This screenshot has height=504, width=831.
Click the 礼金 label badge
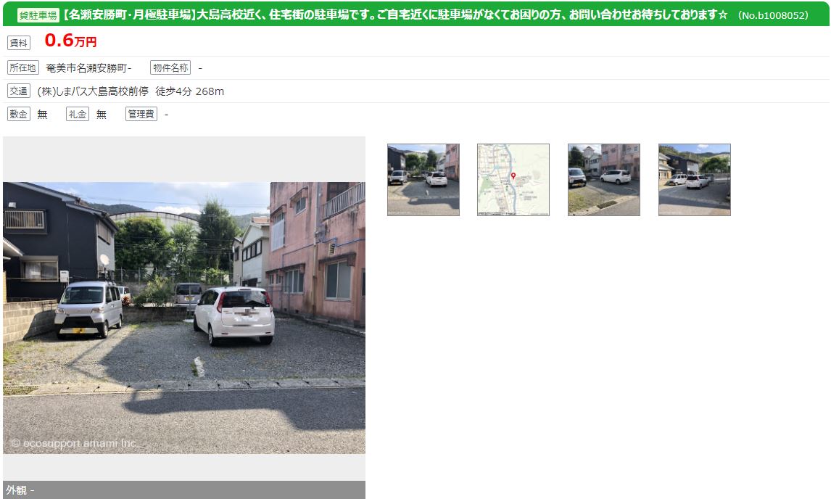78,114
